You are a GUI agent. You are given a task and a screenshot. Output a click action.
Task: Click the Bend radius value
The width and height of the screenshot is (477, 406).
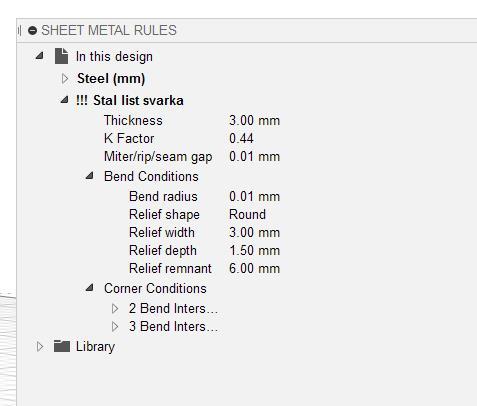click(x=254, y=197)
